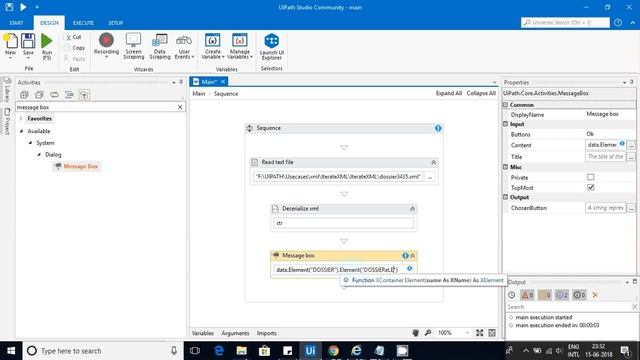640x360 pixels.
Task: Select Message Box activity in tree
Action: click(77, 166)
